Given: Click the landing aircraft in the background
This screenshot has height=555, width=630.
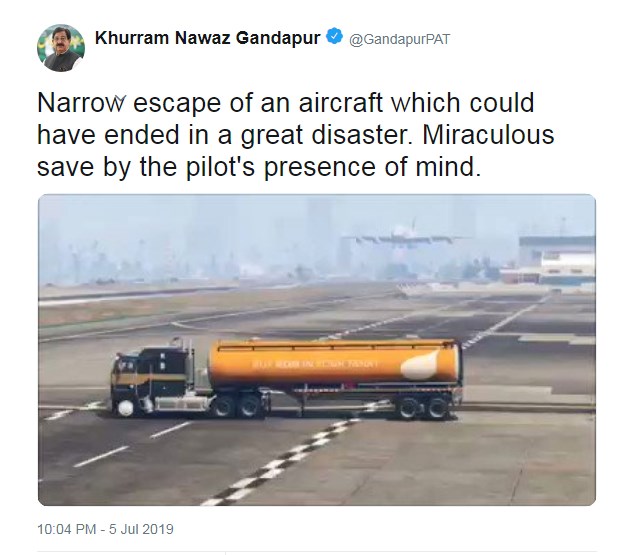Looking at the screenshot, I should pos(406,236).
